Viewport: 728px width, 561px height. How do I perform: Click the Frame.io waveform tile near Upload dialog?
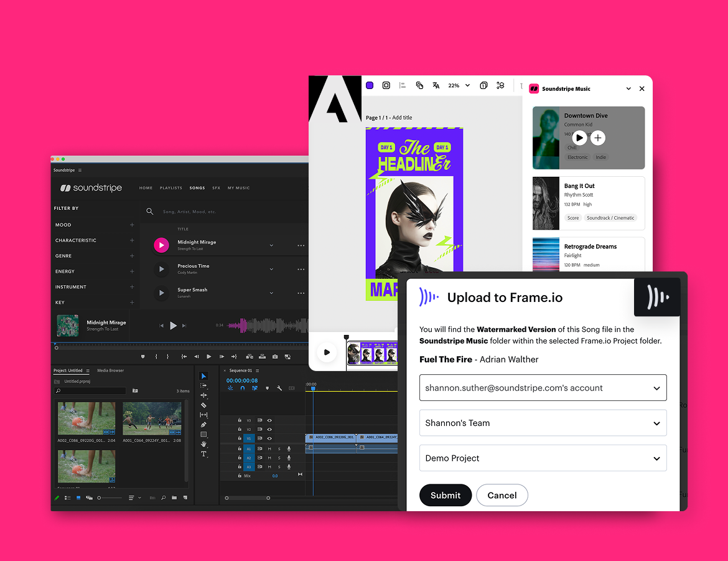(657, 298)
